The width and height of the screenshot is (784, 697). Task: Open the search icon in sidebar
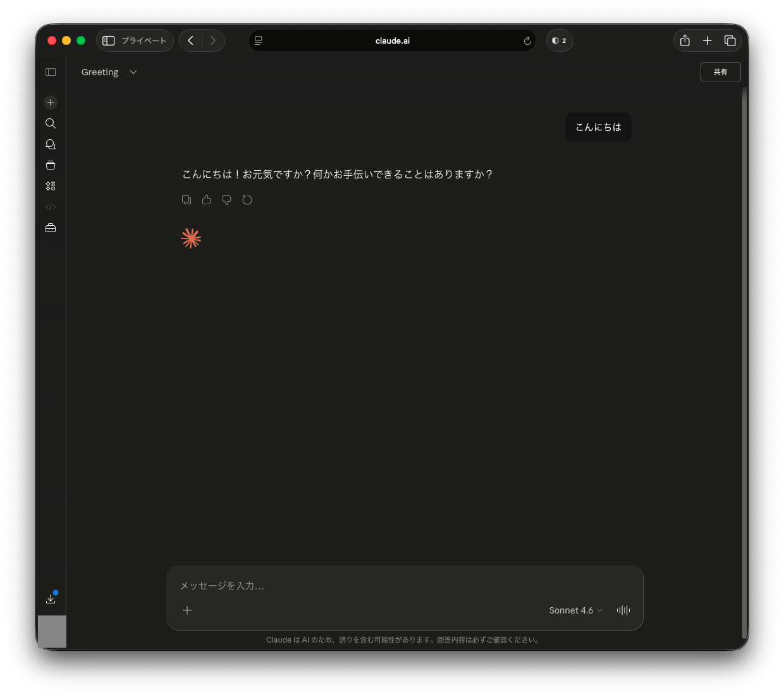click(51, 123)
